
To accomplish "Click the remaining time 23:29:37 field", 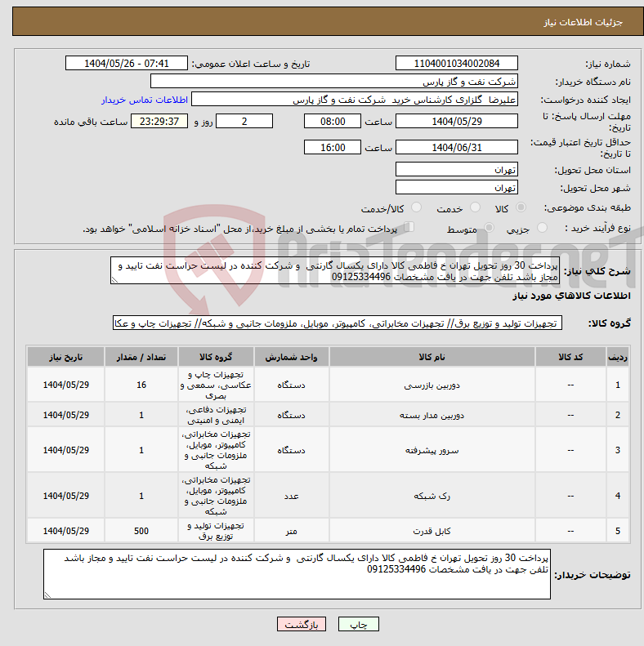I will tap(159, 121).
